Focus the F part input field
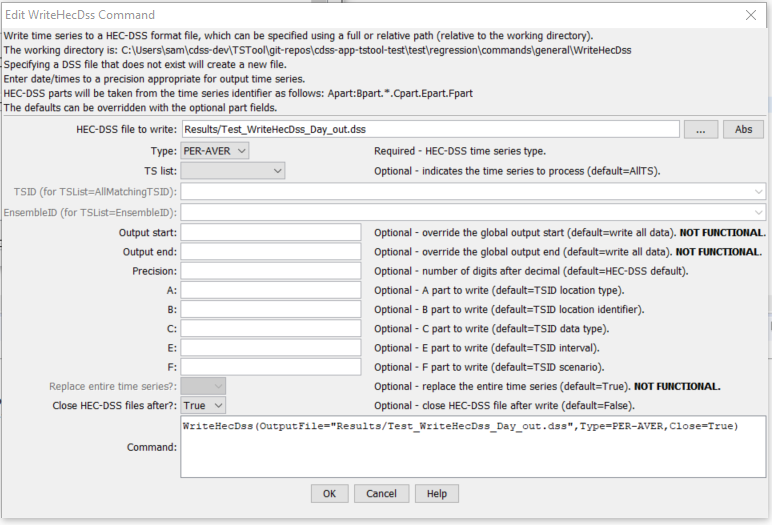The width and height of the screenshot is (772, 525). (270, 367)
